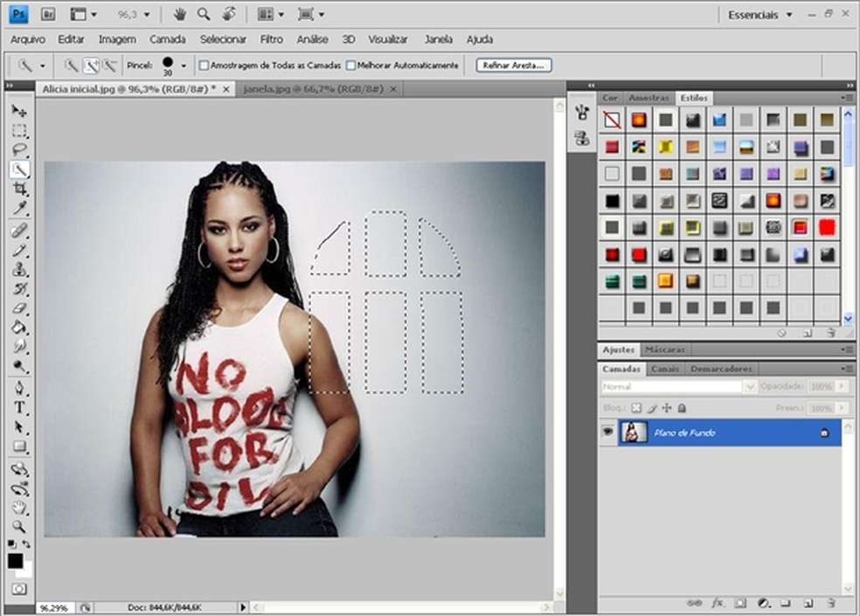The height and width of the screenshot is (616, 860).
Task: Click the layer style fx icon
Action: click(x=718, y=604)
